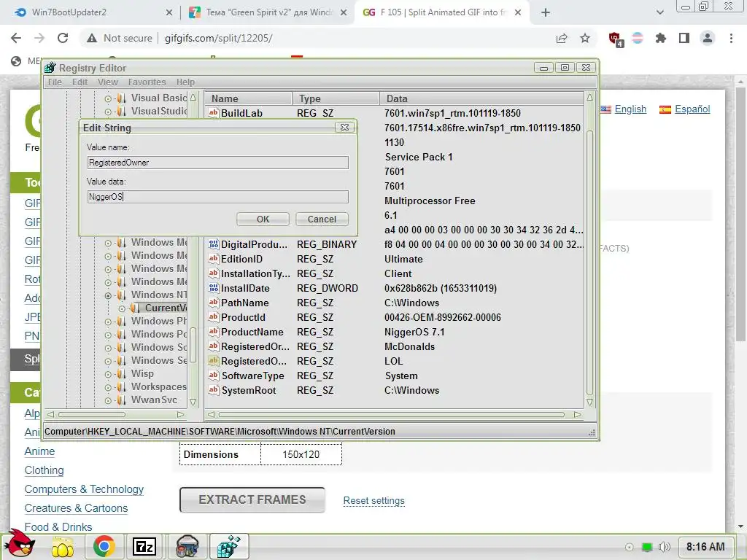This screenshot has height=560, width=747.
Task: Click the InstallDate DWORD value icon
Action: tap(214, 288)
